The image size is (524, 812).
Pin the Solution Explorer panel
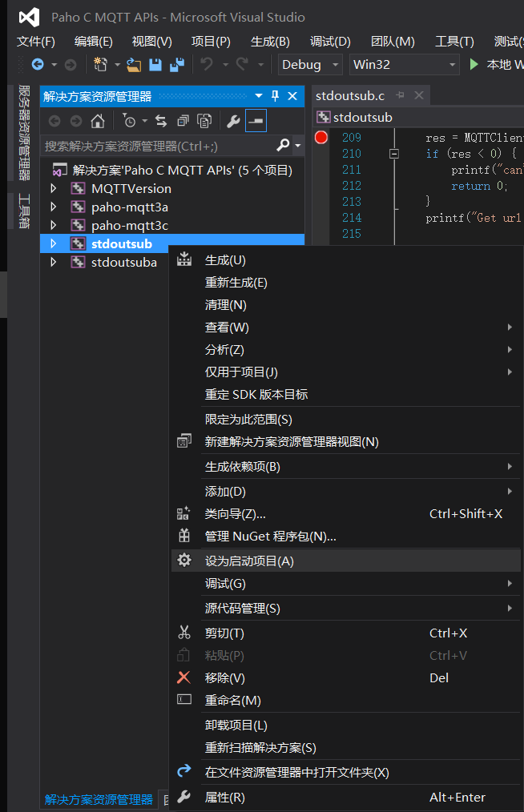tap(275, 96)
